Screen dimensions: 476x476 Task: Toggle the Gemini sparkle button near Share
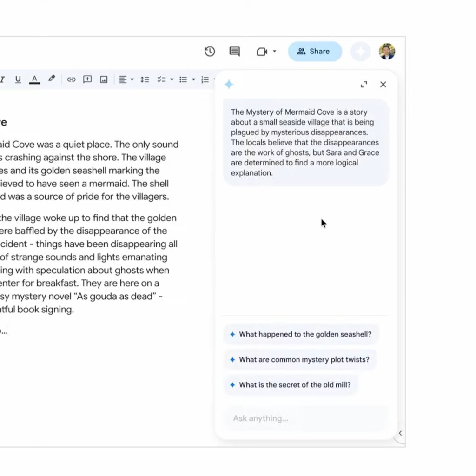coord(360,52)
